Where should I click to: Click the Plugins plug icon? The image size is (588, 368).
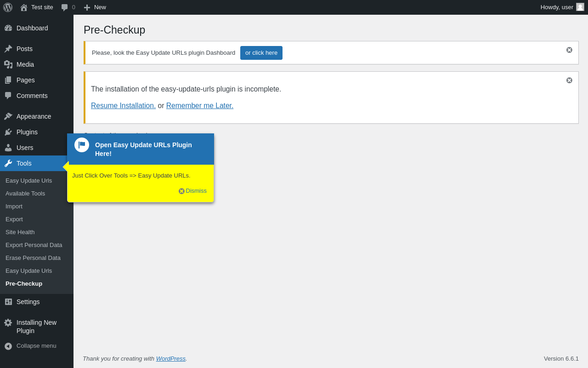pyautogui.click(x=8, y=132)
